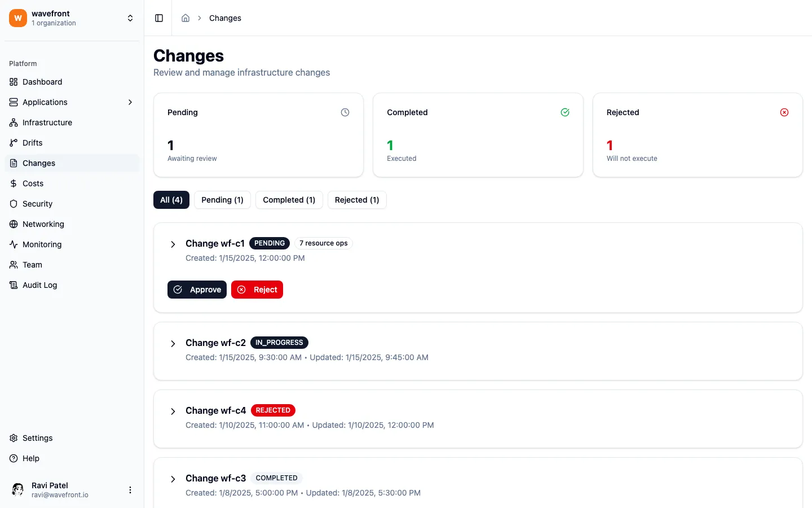This screenshot has width=812, height=508.
Task: Click the Audit Log icon
Action: coord(12,285)
